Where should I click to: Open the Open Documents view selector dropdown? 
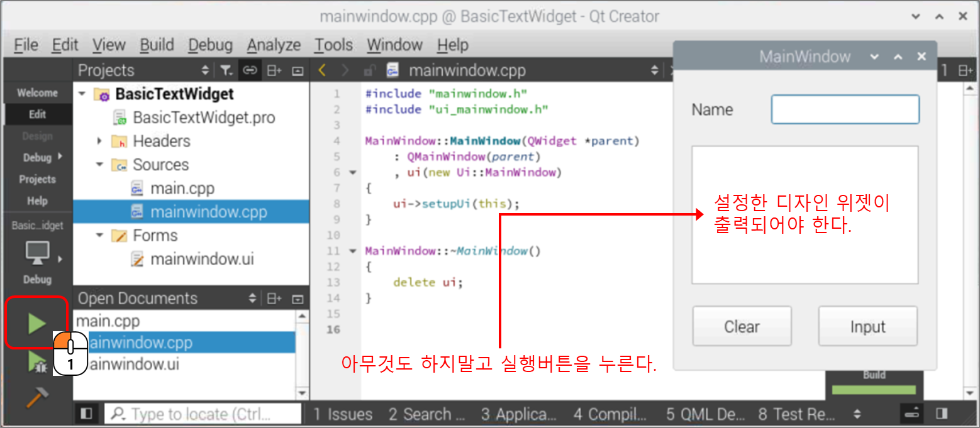coord(253,299)
